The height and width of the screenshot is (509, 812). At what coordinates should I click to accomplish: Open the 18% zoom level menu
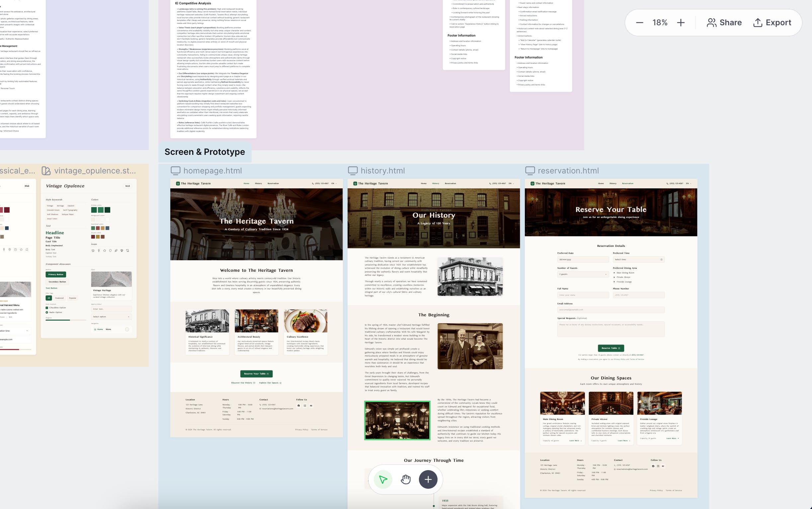660,23
